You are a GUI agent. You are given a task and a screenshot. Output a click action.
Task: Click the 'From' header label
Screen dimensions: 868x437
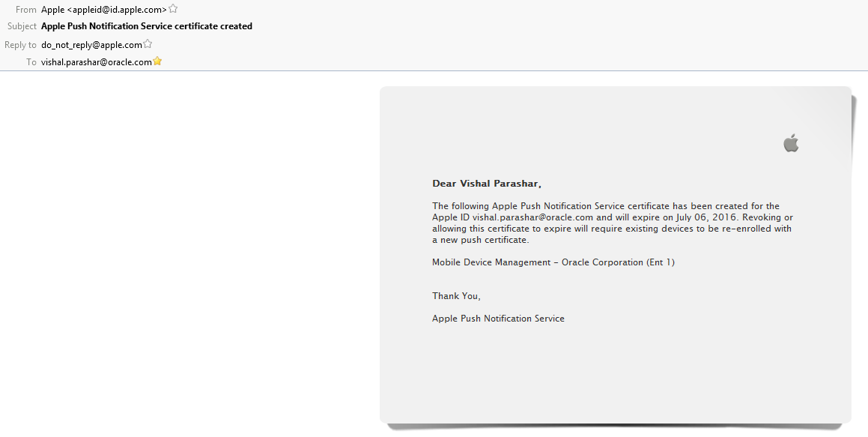[x=26, y=10]
